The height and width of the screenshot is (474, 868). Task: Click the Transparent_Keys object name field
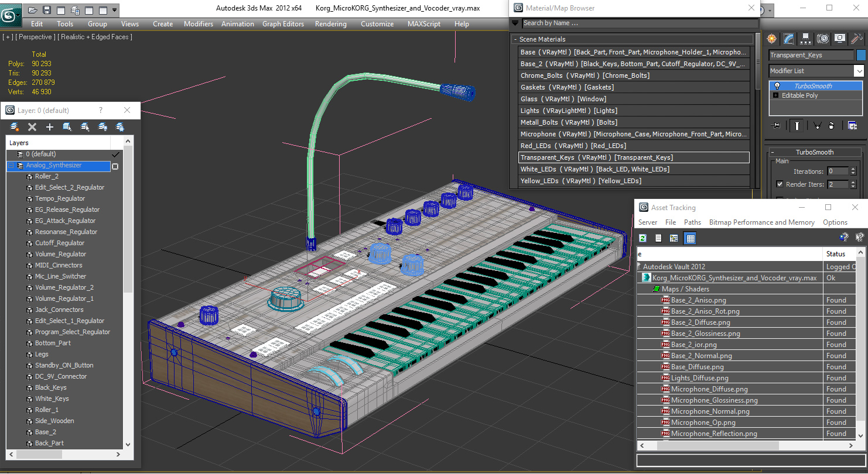811,55
